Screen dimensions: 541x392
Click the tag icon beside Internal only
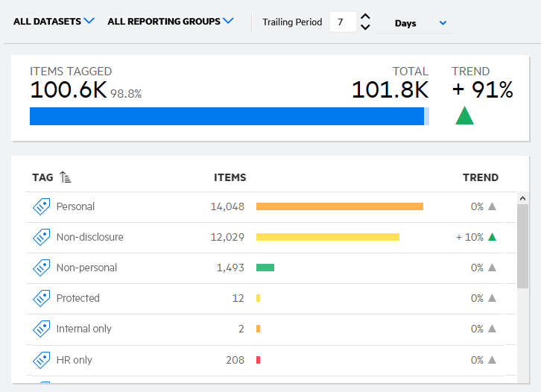41,329
